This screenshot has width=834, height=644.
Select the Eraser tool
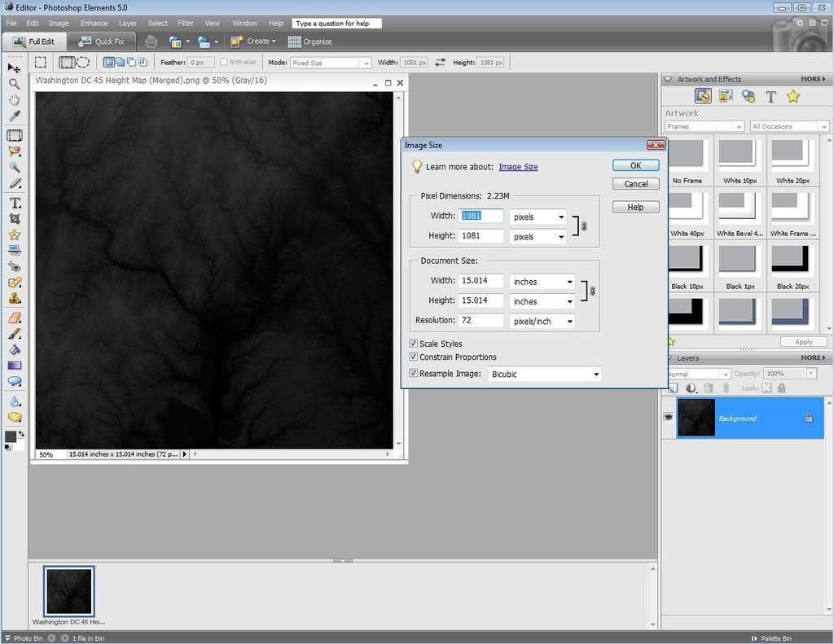(14, 318)
